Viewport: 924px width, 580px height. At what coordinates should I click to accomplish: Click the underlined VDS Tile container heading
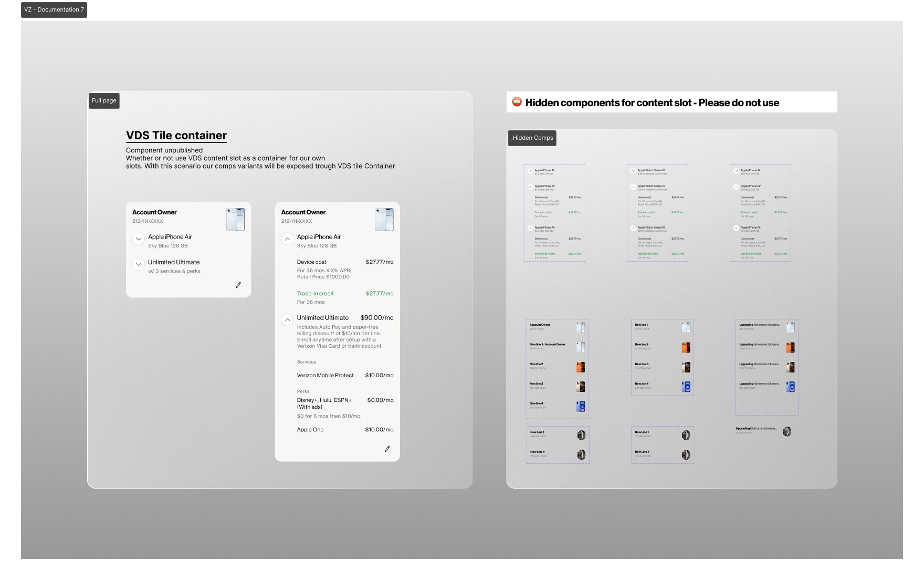(176, 135)
